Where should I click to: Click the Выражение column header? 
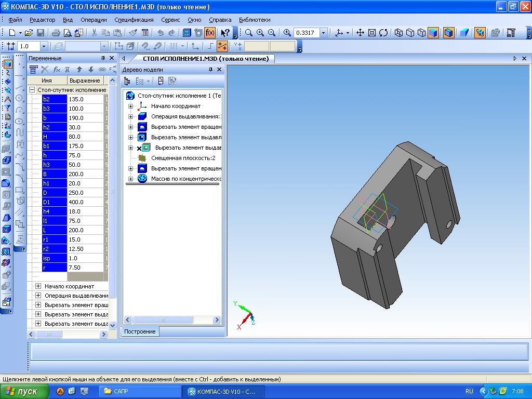pos(85,81)
